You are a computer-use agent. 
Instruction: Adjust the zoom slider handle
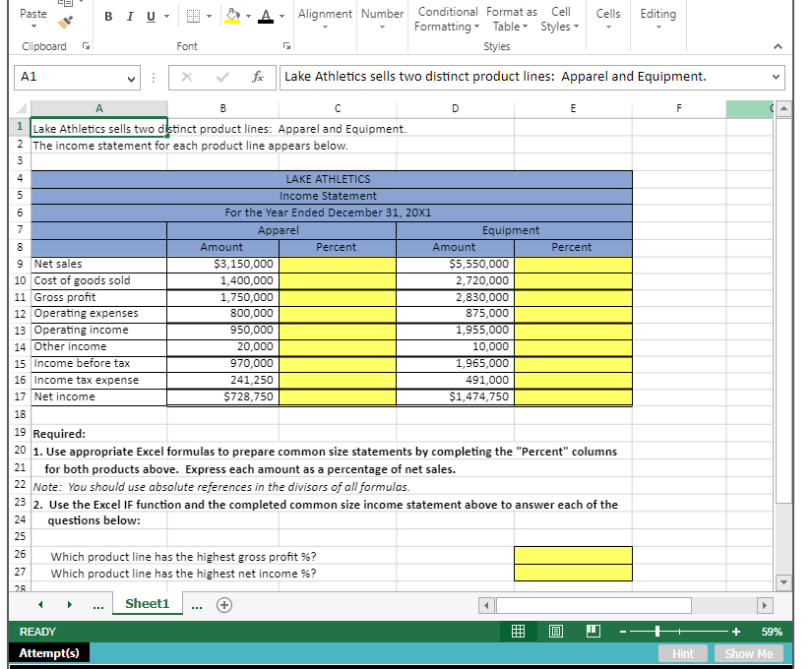point(657,632)
